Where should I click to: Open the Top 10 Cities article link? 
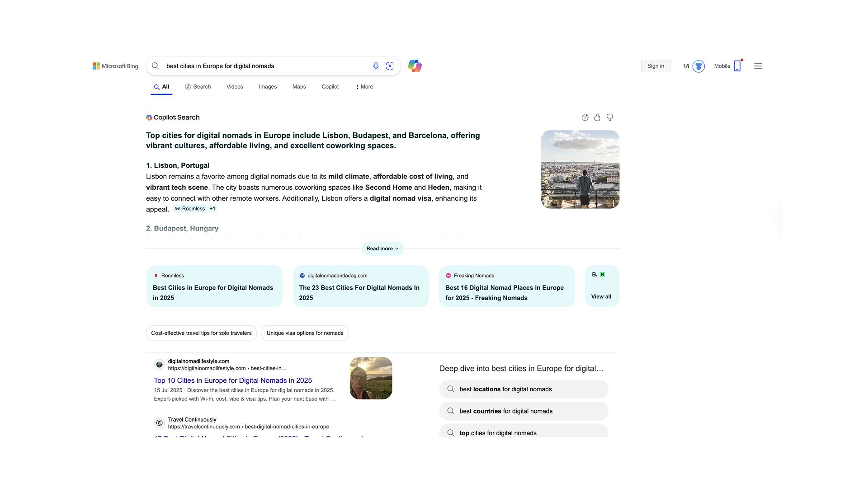pos(232,380)
